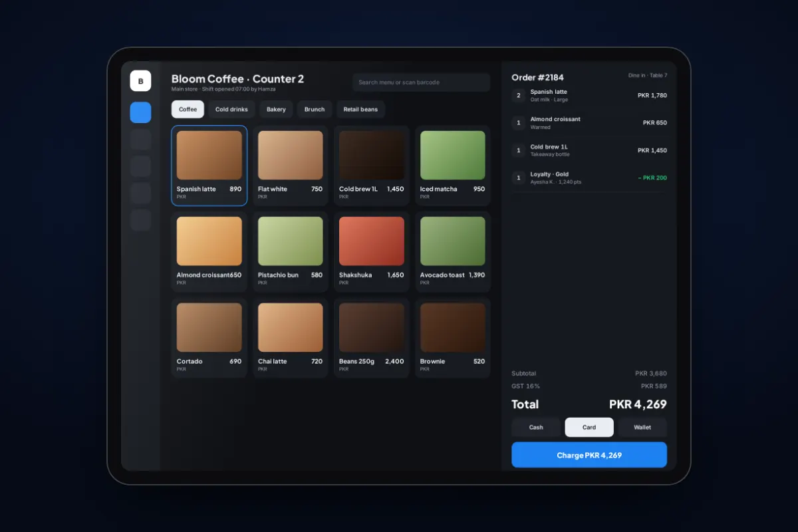Add Shakshuka product card to order
This screenshot has width=798, height=532.
tap(372, 252)
